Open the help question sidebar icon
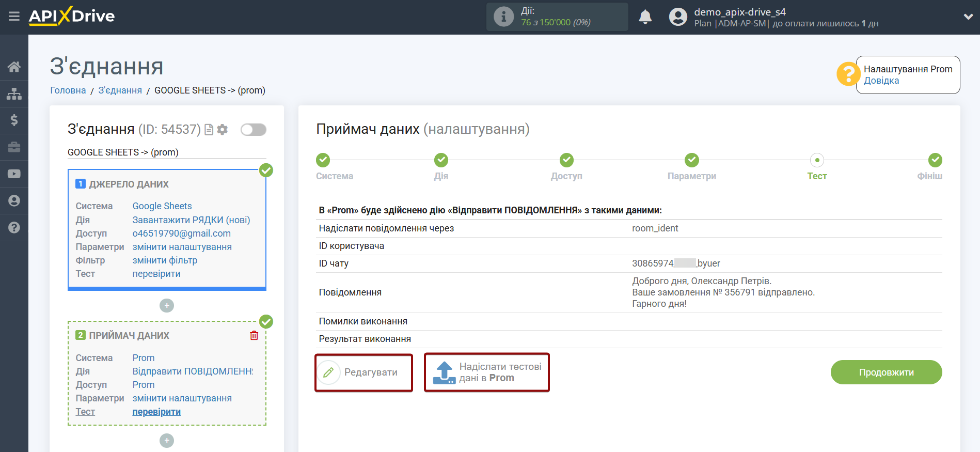This screenshot has width=980, height=452. [14, 228]
